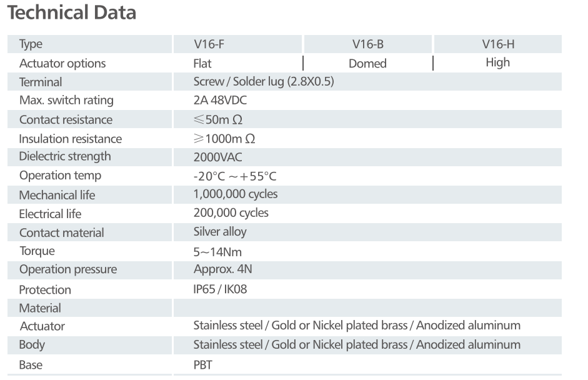Click the operation temp range value

(x=234, y=176)
